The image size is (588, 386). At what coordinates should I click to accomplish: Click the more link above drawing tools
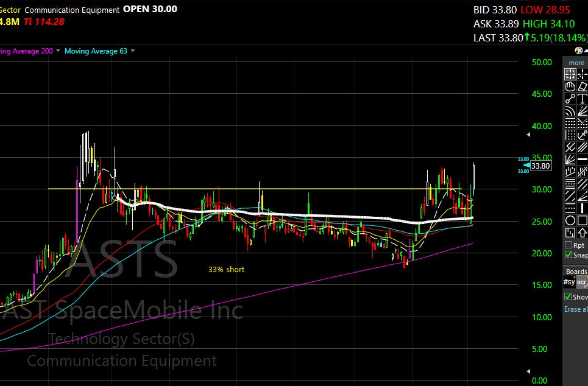tap(576, 63)
